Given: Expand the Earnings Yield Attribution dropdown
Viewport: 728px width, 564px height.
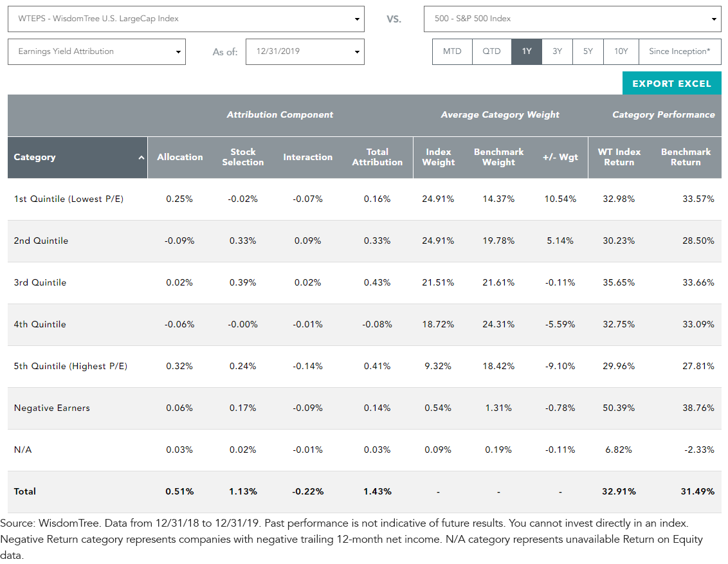Looking at the screenshot, I should [x=96, y=51].
